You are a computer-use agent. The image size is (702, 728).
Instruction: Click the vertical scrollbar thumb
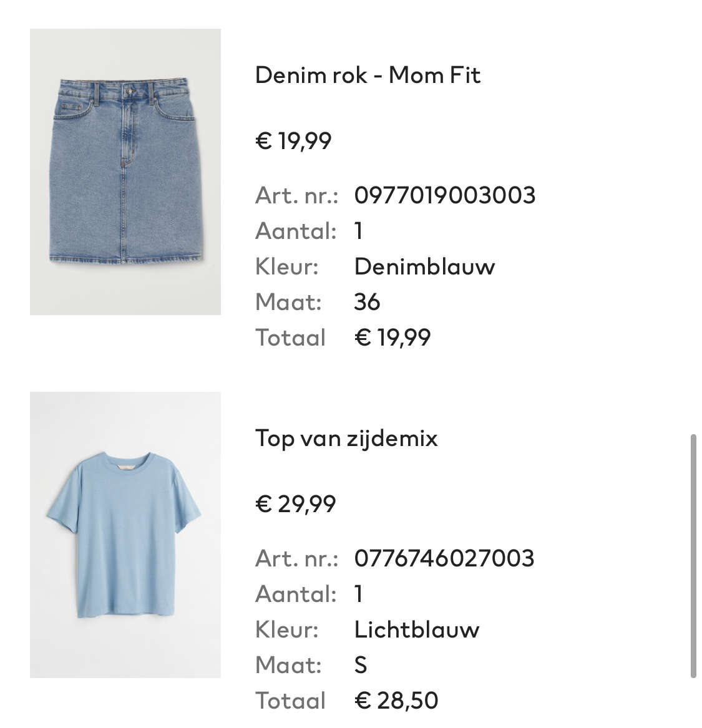point(693,556)
